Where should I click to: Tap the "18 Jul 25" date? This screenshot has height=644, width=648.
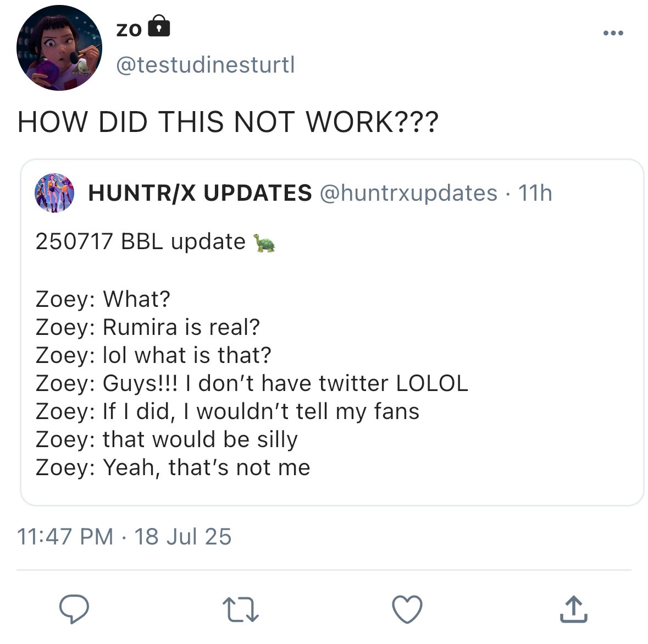pos(182,536)
